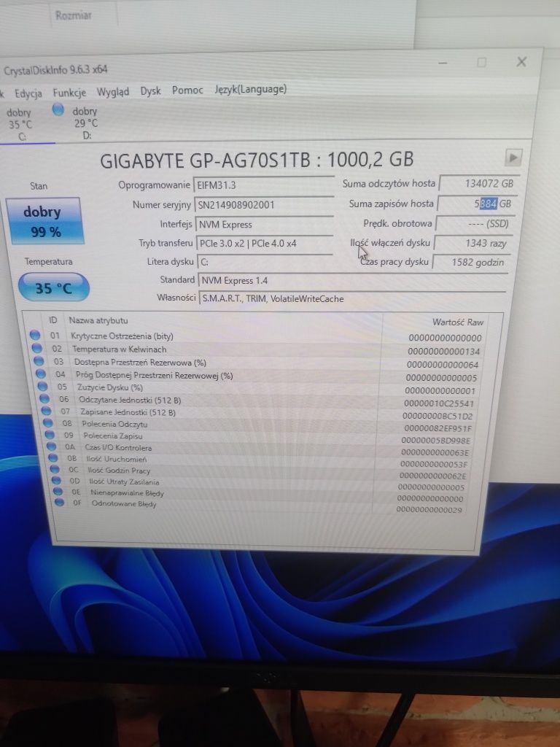560x747 pixels.
Task: Click rotation speed value ---- (SSD)
Action: [474, 223]
